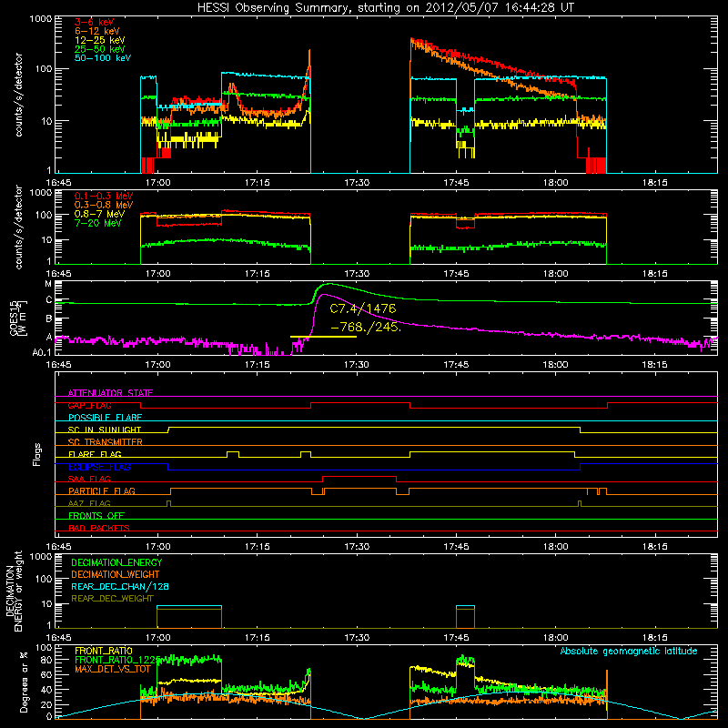728x728 pixels.
Task: Click the GAP_FLAG label
Action: pyautogui.click(x=89, y=405)
